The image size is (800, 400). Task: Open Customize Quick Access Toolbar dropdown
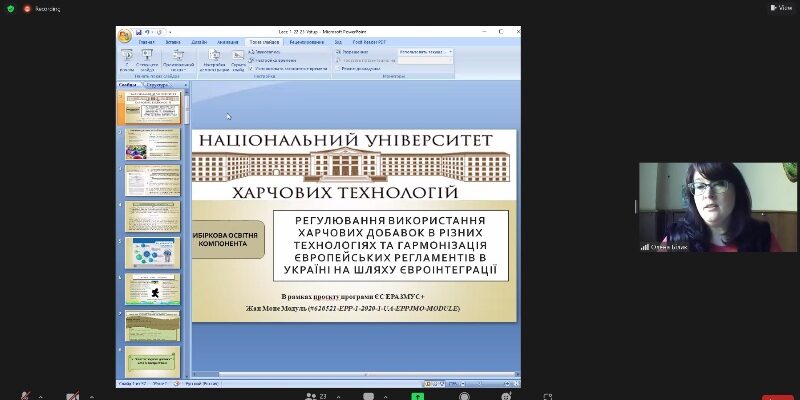170,32
